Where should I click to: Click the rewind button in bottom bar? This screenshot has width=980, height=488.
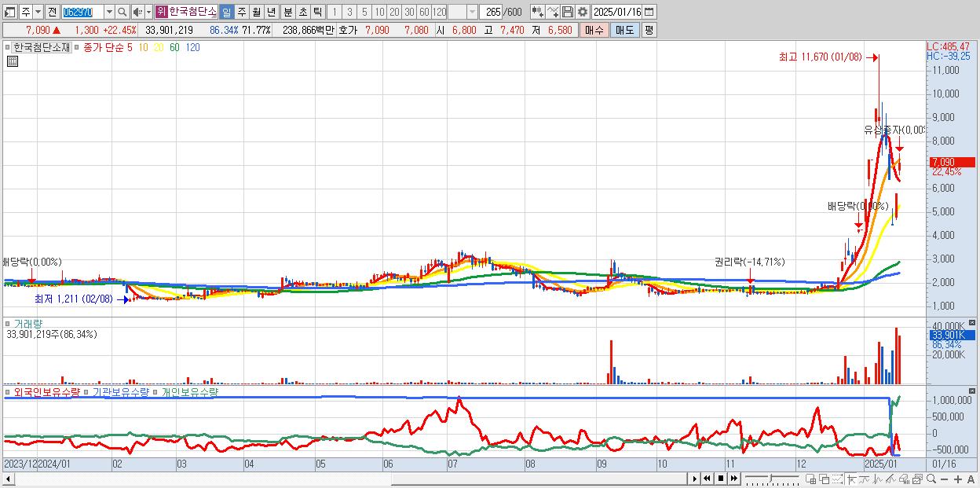[x=707, y=479]
